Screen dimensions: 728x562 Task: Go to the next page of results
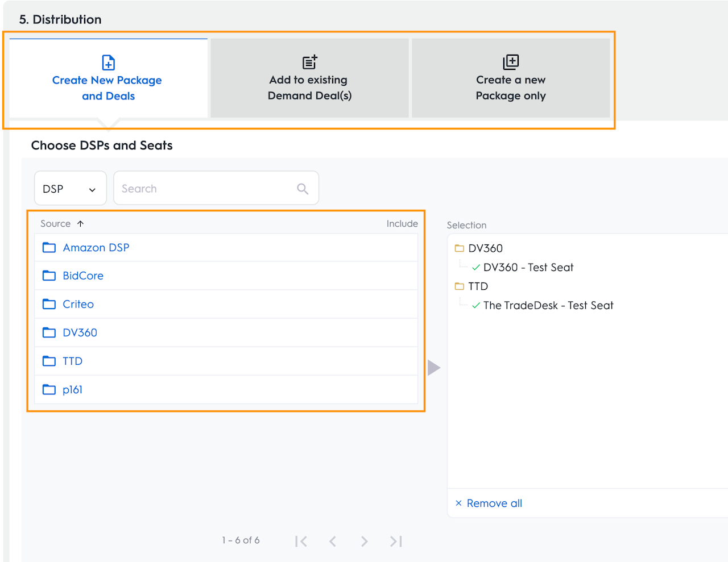[x=365, y=542]
